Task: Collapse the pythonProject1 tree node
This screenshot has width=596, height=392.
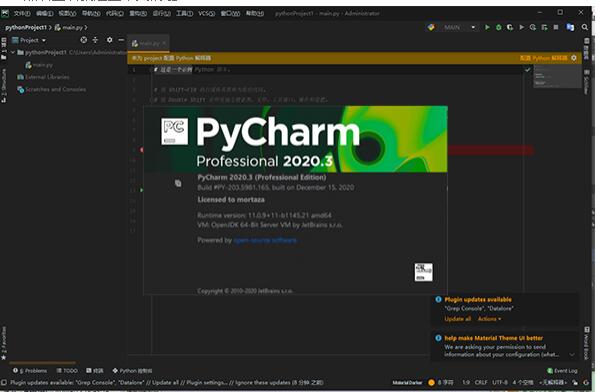Action: point(13,52)
